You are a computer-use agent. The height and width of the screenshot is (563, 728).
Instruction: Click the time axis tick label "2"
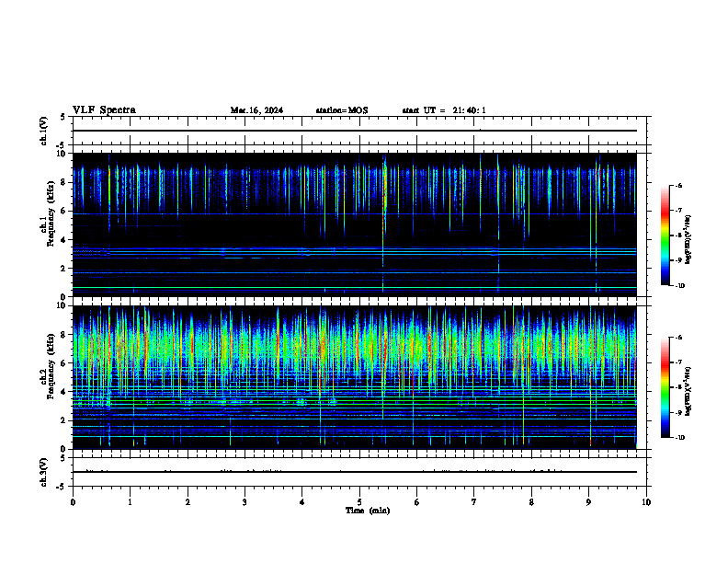188,502
